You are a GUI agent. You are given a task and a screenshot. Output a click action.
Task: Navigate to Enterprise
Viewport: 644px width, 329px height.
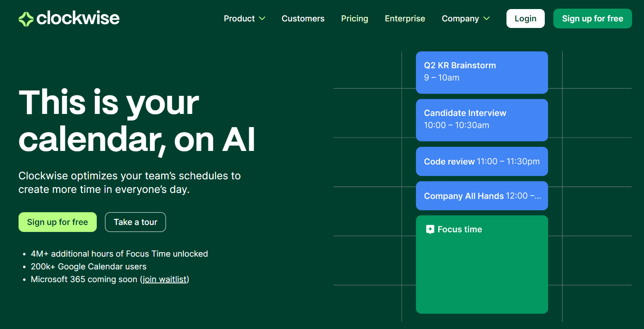[405, 19]
